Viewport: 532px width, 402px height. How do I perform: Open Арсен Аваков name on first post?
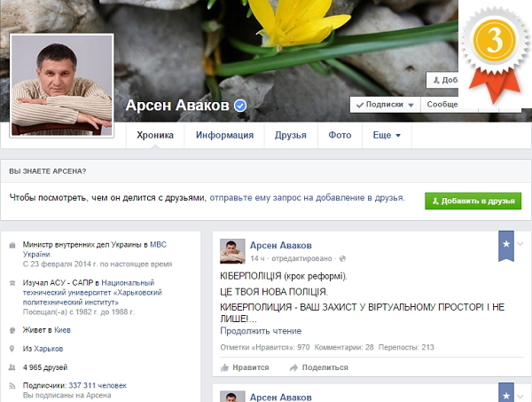click(281, 245)
